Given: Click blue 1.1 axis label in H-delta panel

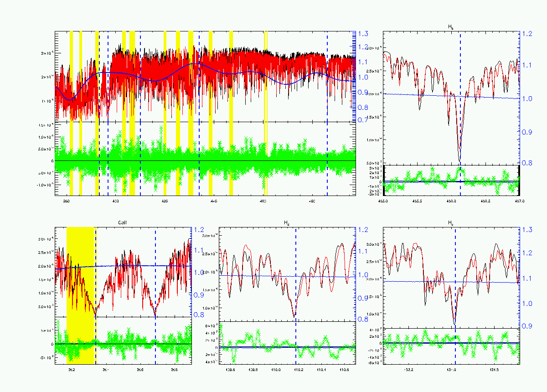Looking at the screenshot, I should (363, 252).
